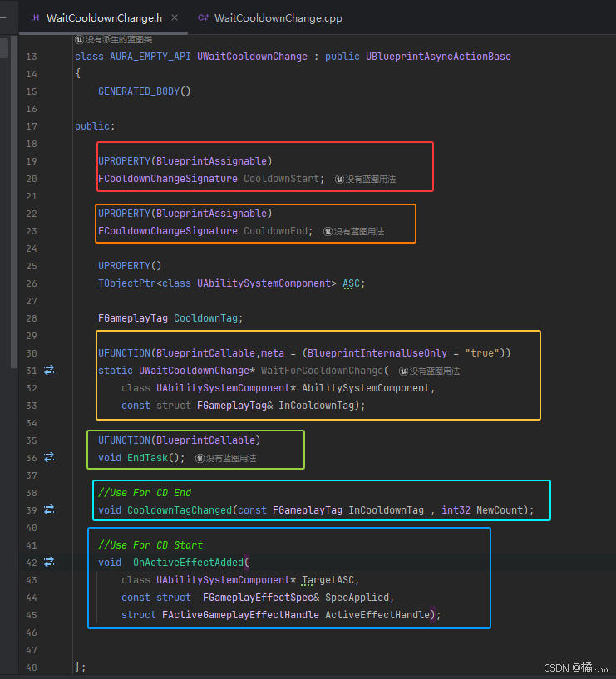This screenshot has height=679, width=616.
Task: Click the public: access specifier
Action: coord(95,126)
